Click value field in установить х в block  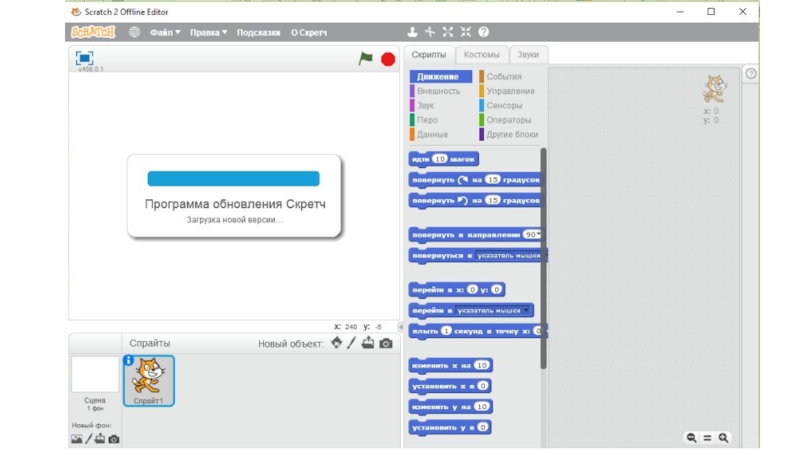click(x=483, y=386)
